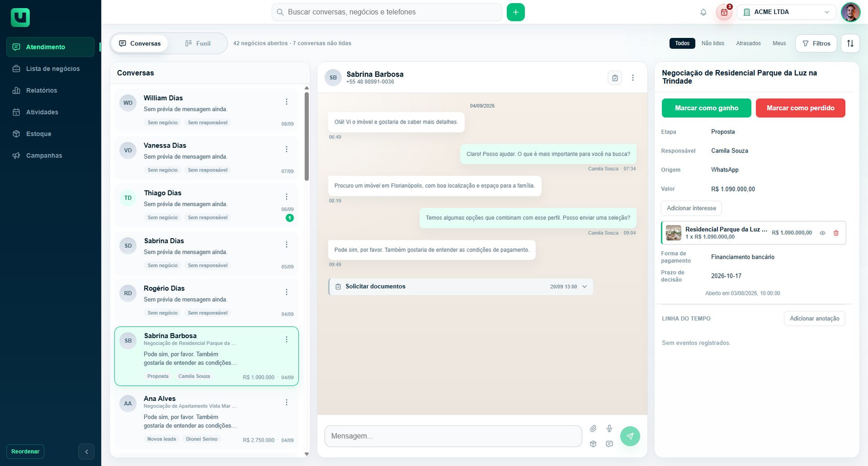Click the microphone voice message icon
Screen dimensions: 868x466
(609, 429)
